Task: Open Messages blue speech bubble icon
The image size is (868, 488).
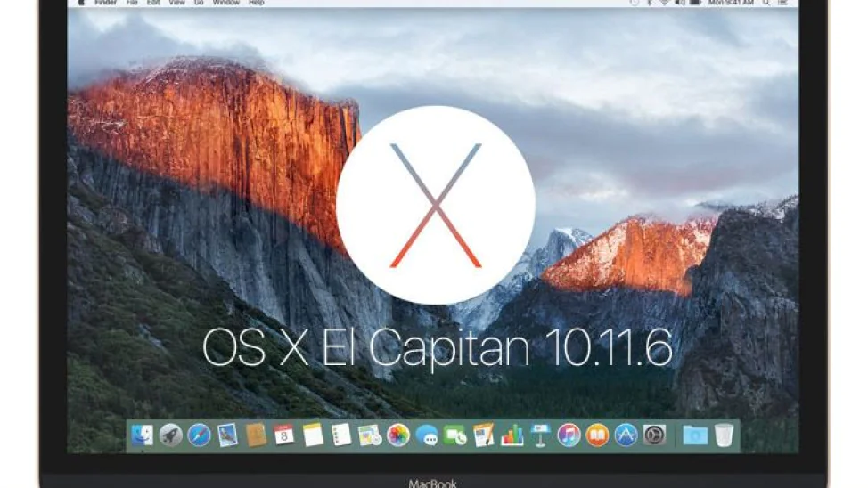Action: click(x=427, y=435)
